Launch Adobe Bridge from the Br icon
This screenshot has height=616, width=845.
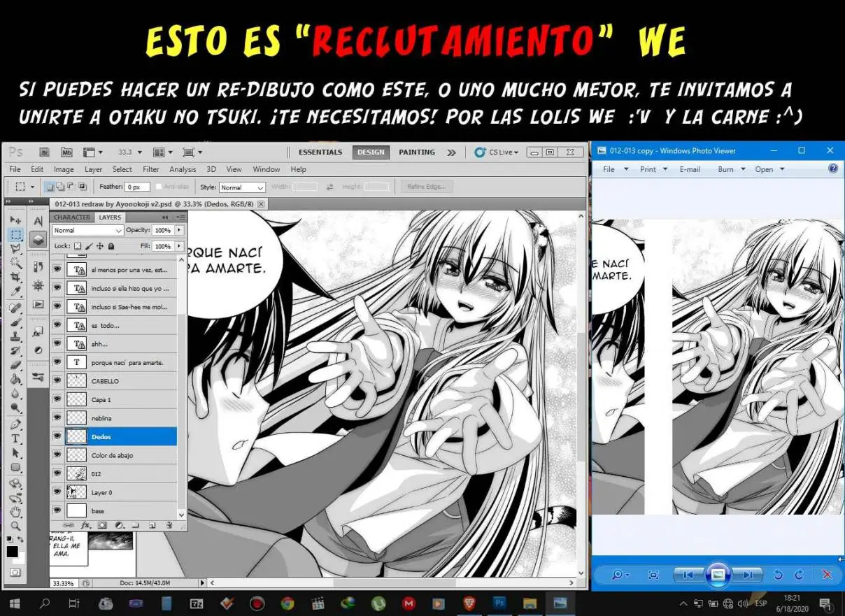[44, 152]
